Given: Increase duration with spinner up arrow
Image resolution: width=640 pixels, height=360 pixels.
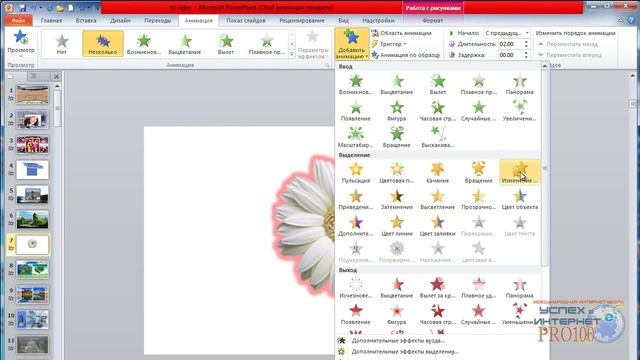Looking at the screenshot, I should tap(526, 42).
